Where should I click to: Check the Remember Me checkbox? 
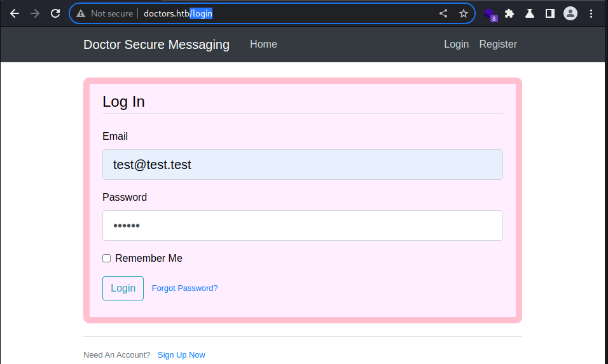tap(107, 259)
